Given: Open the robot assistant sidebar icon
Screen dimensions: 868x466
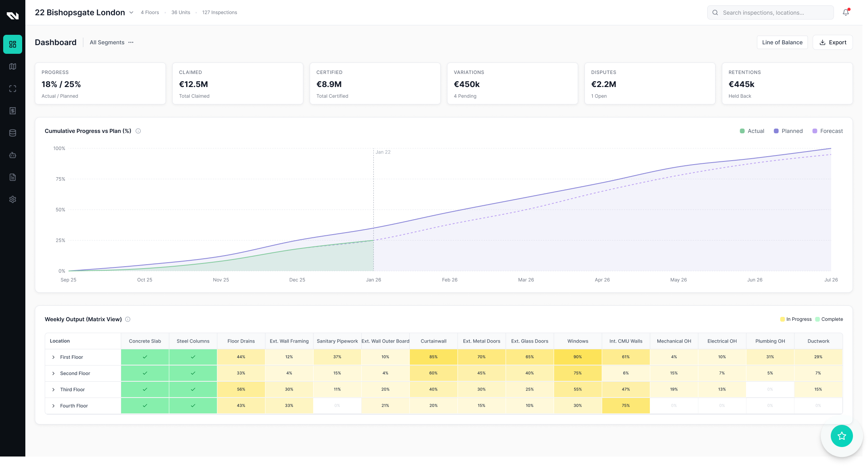Looking at the screenshot, I should pos(13,155).
